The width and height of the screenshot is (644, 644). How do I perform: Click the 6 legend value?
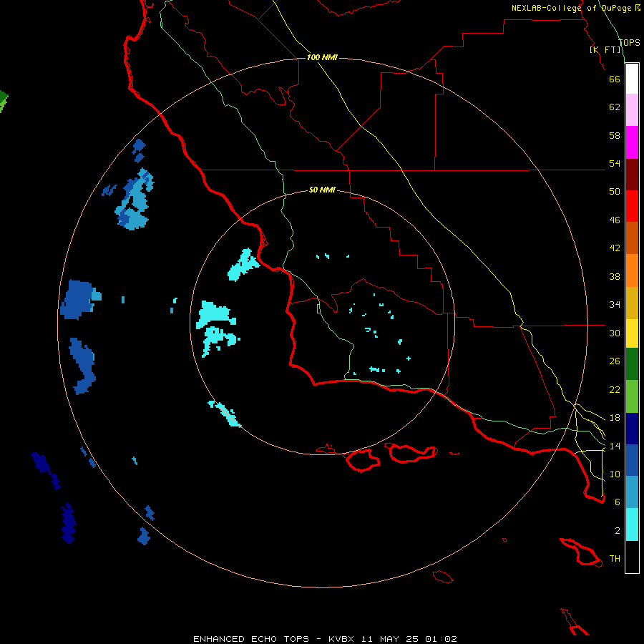pyautogui.click(x=618, y=502)
